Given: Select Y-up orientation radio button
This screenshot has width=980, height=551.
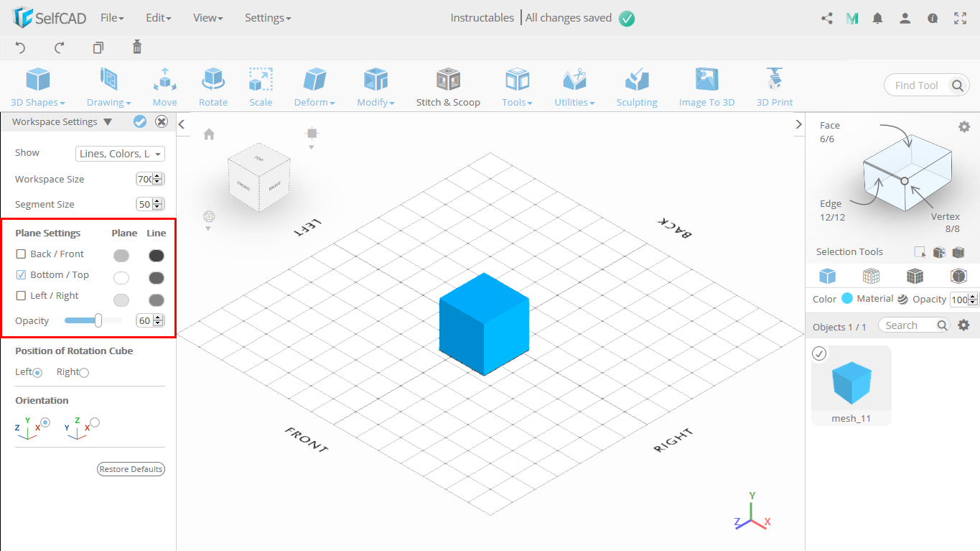Looking at the screenshot, I should click(x=45, y=422).
